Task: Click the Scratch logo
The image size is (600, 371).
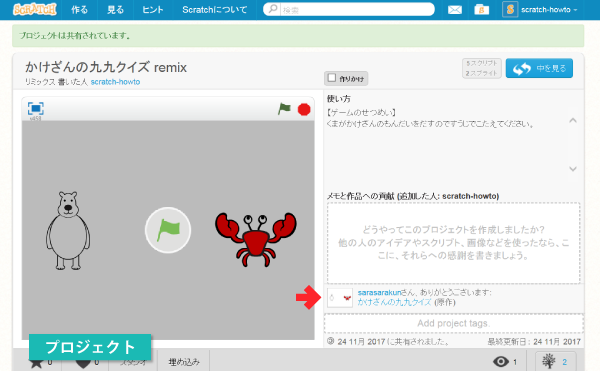Action: (x=34, y=9)
